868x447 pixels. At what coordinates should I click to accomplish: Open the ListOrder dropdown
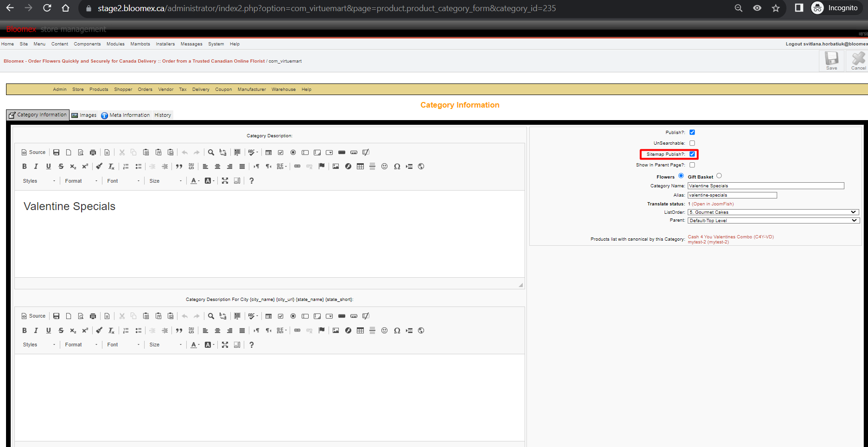773,212
